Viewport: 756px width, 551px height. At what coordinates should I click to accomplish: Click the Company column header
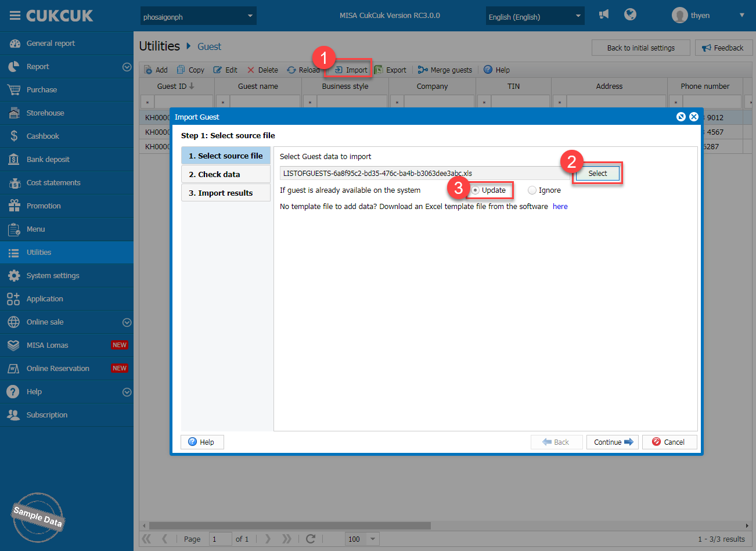[x=432, y=86]
